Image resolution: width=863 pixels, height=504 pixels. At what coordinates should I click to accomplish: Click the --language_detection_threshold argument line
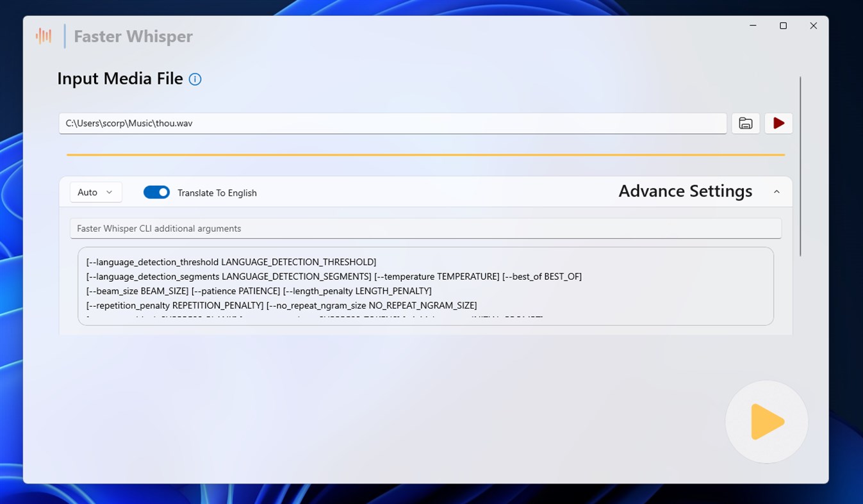click(231, 262)
